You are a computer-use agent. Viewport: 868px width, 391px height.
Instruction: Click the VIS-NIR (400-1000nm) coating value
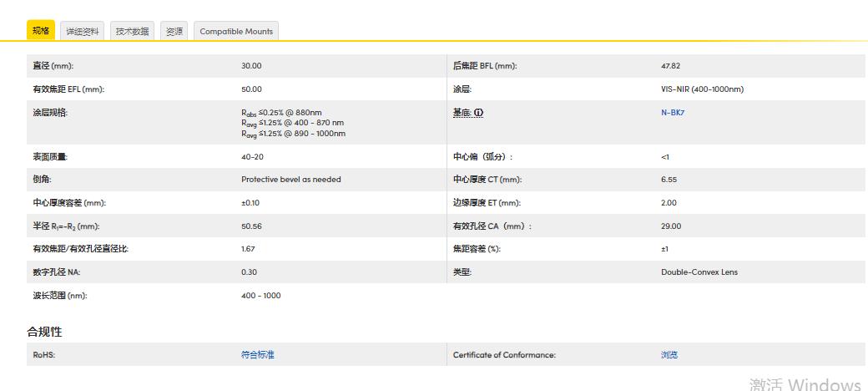pos(702,89)
